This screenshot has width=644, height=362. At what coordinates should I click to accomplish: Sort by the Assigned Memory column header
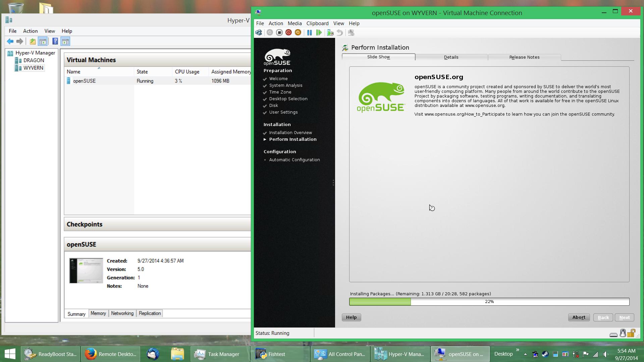click(x=230, y=72)
